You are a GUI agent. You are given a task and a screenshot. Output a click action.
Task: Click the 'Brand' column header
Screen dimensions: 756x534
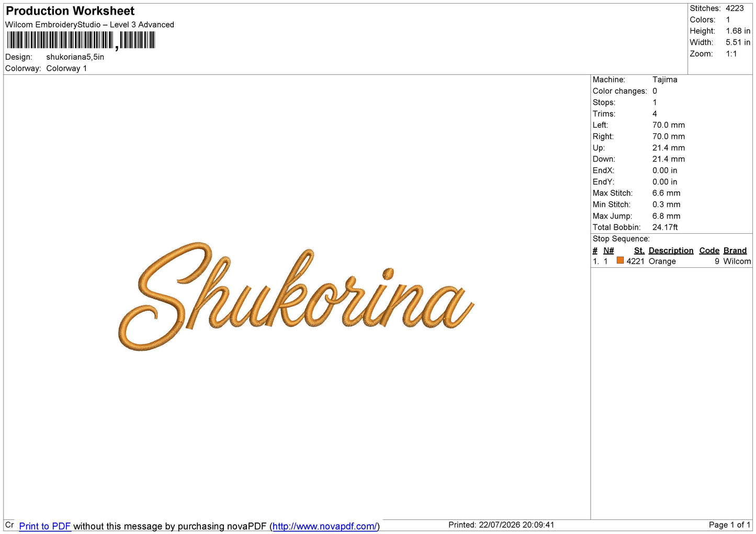tap(735, 251)
